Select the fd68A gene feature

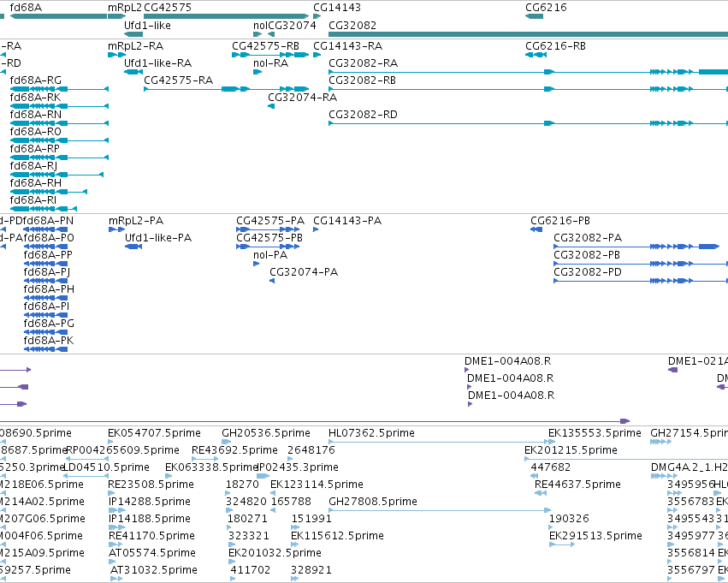(58, 16)
